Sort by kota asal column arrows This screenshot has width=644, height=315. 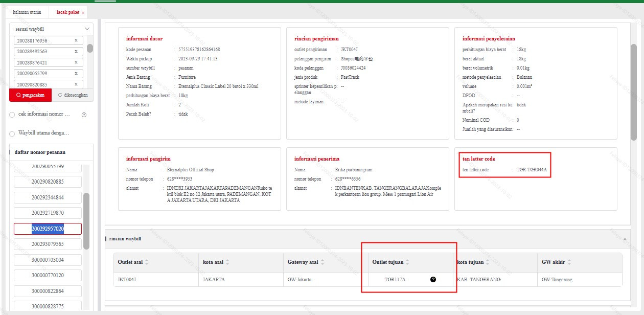[227, 262]
